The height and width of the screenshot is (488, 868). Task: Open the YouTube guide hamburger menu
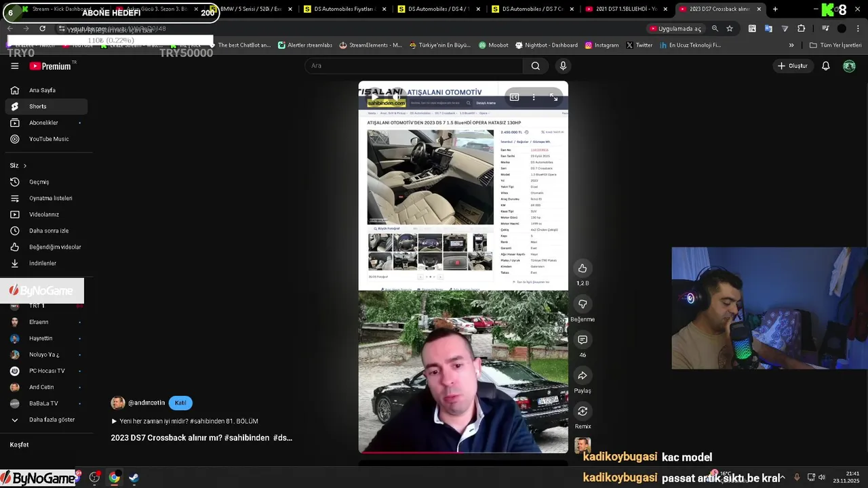tap(14, 66)
